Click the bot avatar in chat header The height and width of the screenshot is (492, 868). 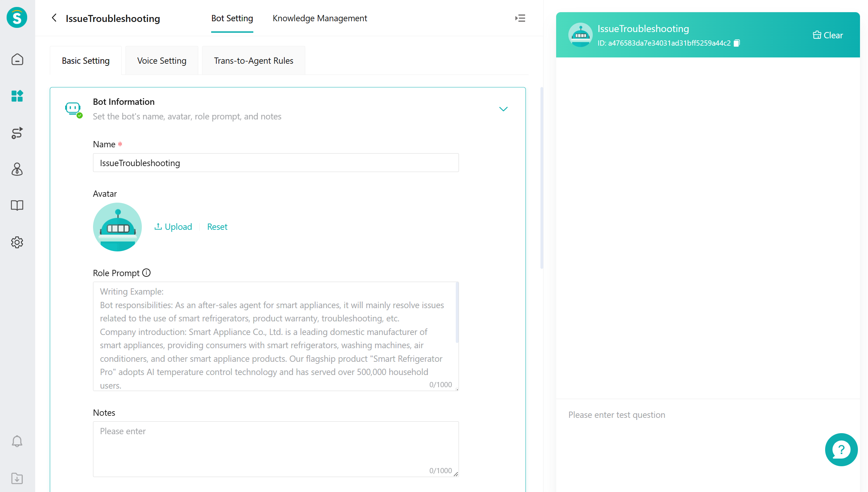[x=581, y=35]
